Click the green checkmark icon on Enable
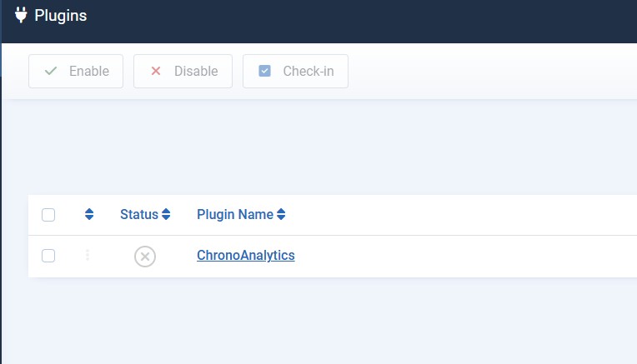Viewport: 637px width, 364px height. pyautogui.click(x=51, y=72)
